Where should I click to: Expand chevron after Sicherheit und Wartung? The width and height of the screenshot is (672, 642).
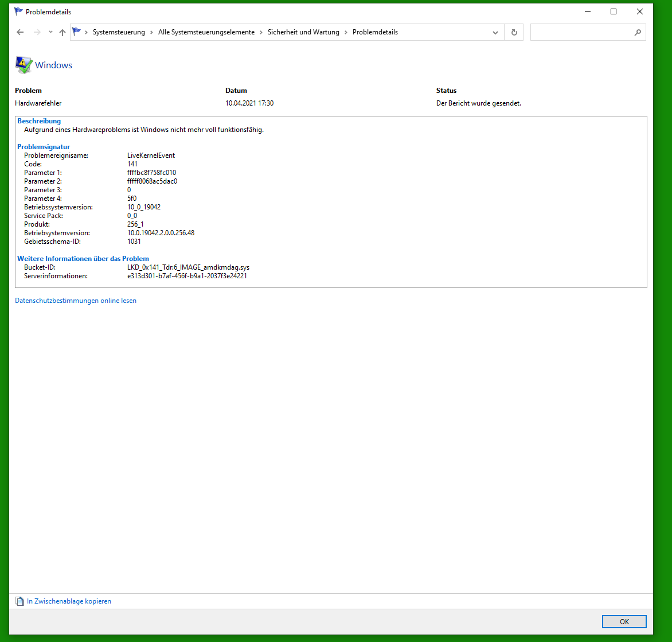[x=346, y=33]
